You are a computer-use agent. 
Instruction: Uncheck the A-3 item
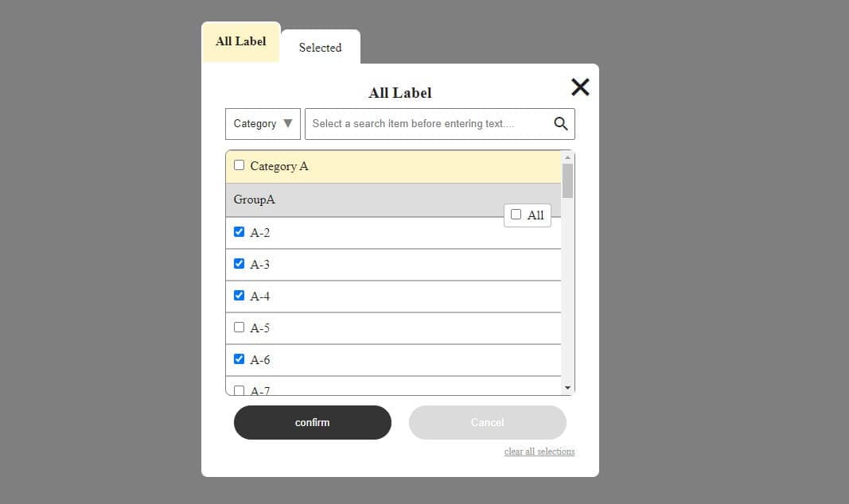[239, 263]
